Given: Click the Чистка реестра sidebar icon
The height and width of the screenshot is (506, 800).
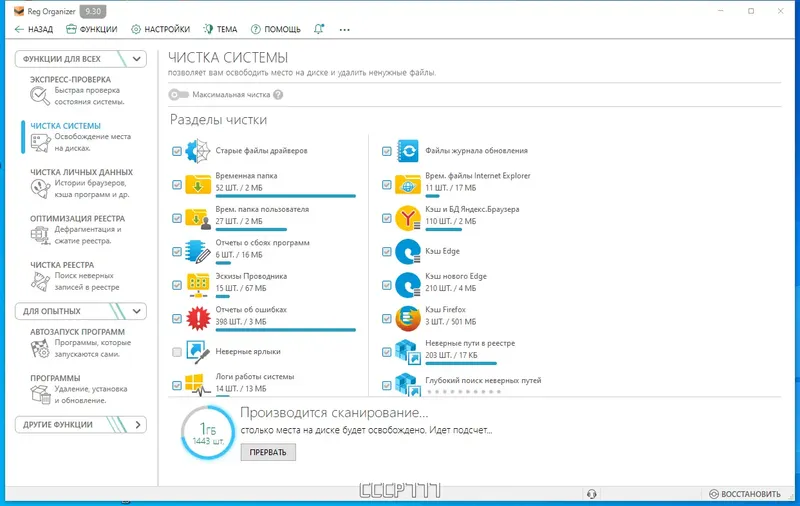Looking at the screenshot, I should 40,282.
